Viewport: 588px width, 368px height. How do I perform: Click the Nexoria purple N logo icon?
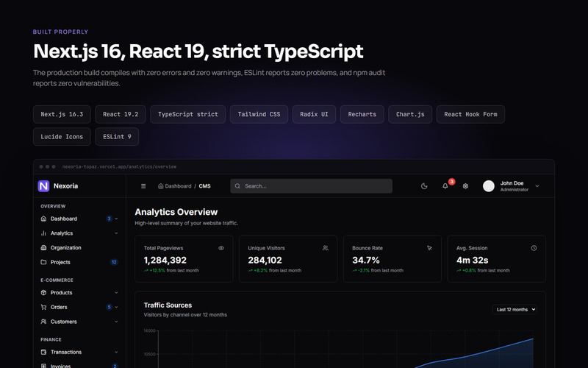pyautogui.click(x=43, y=186)
